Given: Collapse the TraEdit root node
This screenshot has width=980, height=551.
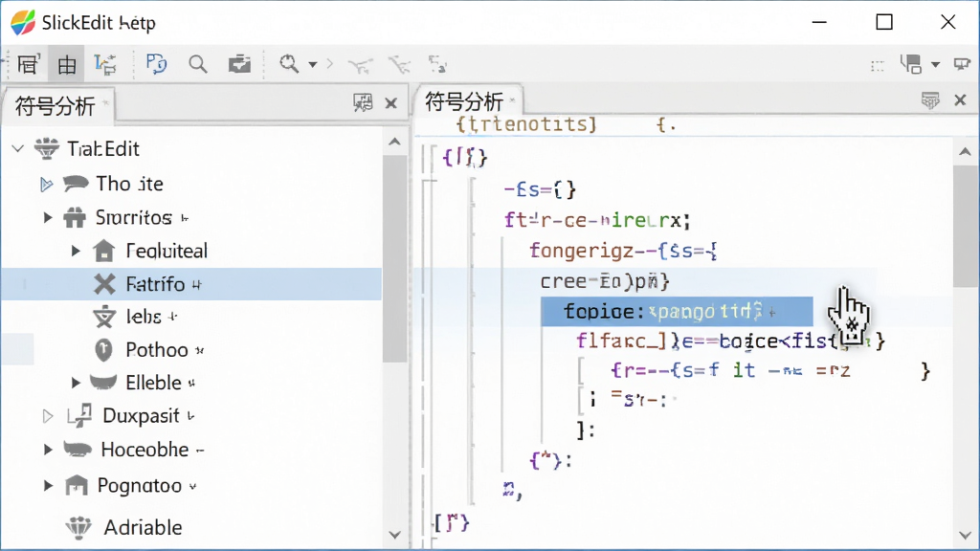Looking at the screenshot, I should pos(18,148).
